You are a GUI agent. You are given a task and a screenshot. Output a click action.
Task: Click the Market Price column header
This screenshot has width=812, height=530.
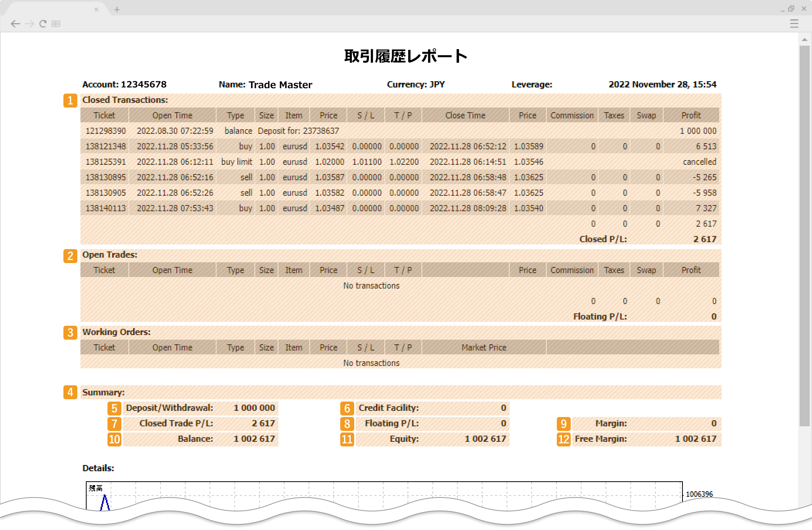tap(484, 347)
